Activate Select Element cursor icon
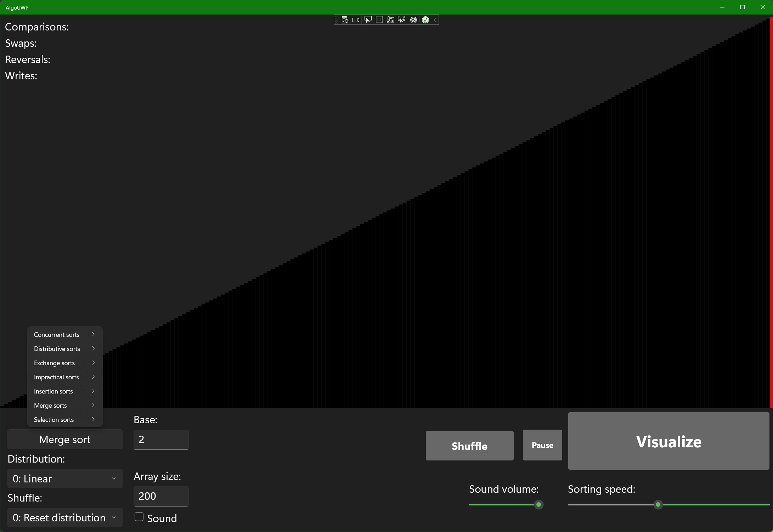This screenshot has height=532, width=773. 368,20
